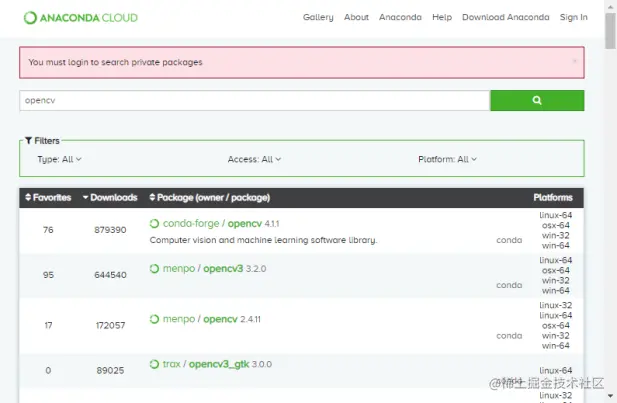Click the Platforms column header
The width and height of the screenshot is (617, 403).
coord(553,198)
